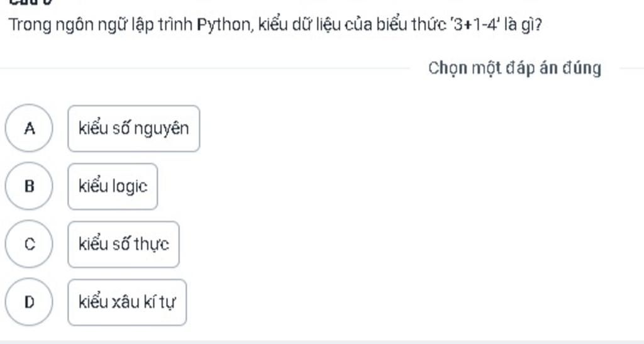
Task: Select answer option circle C
Action: [28, 244]
